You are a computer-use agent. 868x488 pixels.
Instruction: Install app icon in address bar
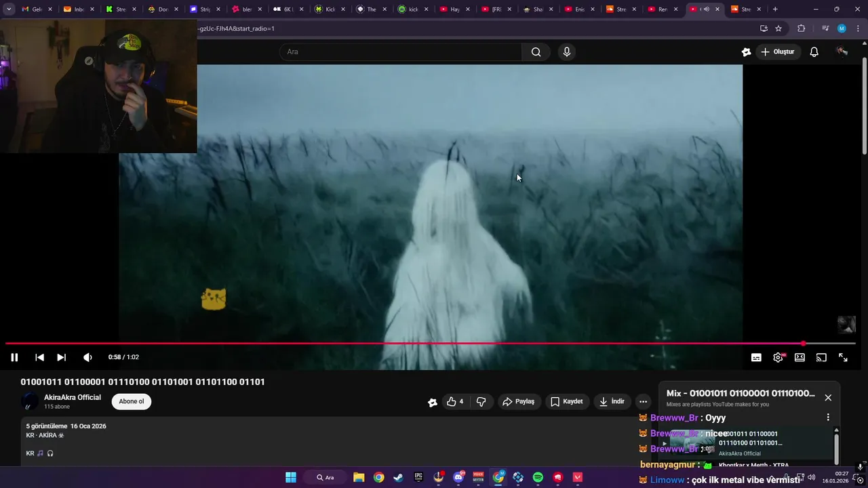764,28
